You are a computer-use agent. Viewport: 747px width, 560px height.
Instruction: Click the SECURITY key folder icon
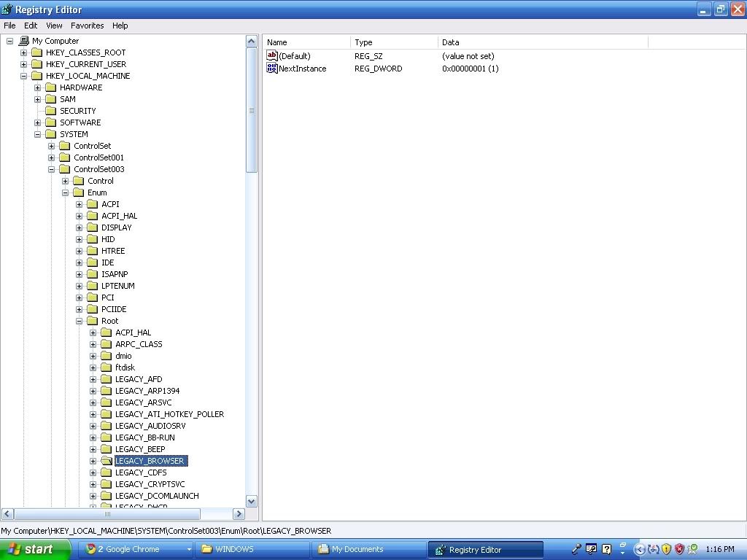click(x=51, y=111)
